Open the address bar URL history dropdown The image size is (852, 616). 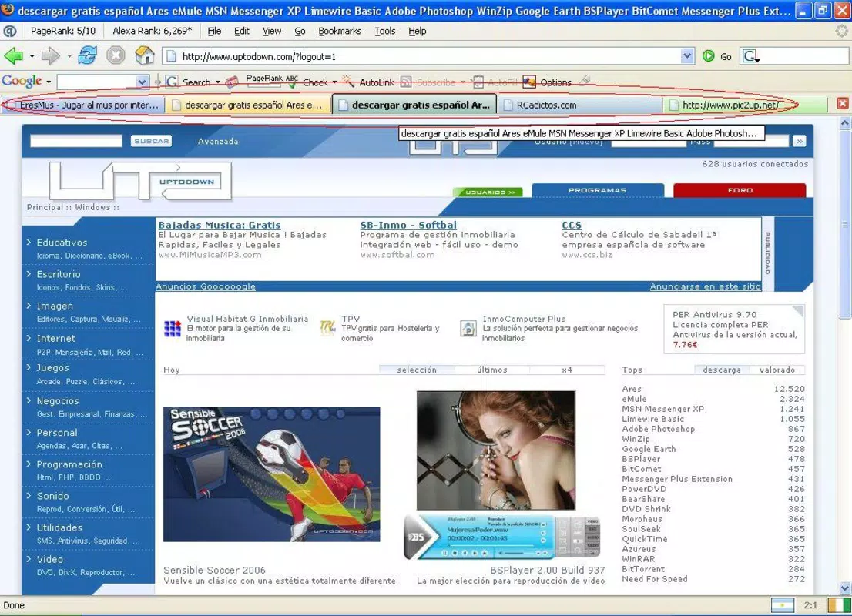coord(687,56)
